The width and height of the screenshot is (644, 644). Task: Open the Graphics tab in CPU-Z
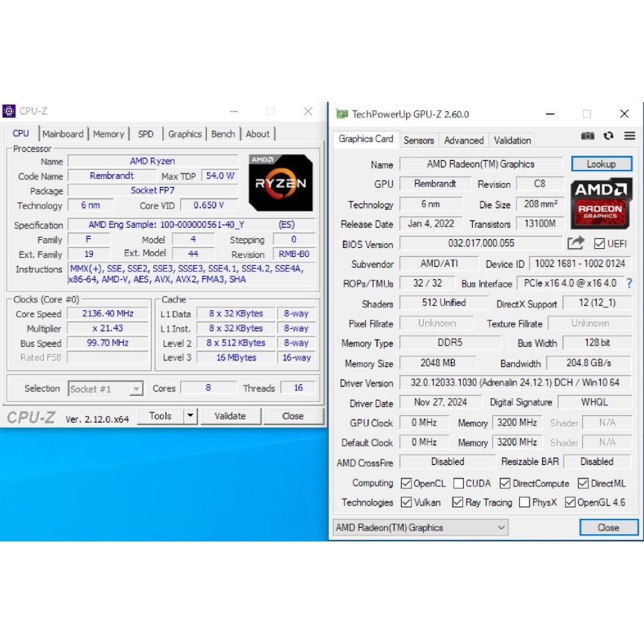185,134
